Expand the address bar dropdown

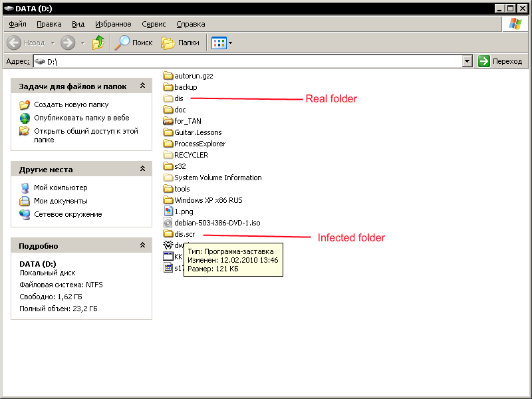[467, 61]
